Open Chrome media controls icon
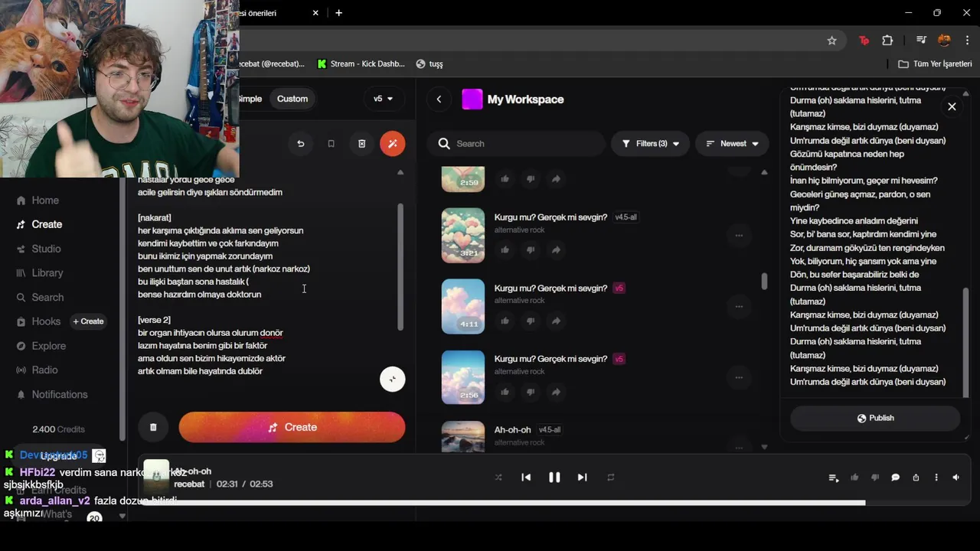 pyautogui.click(x=921, y=41)
